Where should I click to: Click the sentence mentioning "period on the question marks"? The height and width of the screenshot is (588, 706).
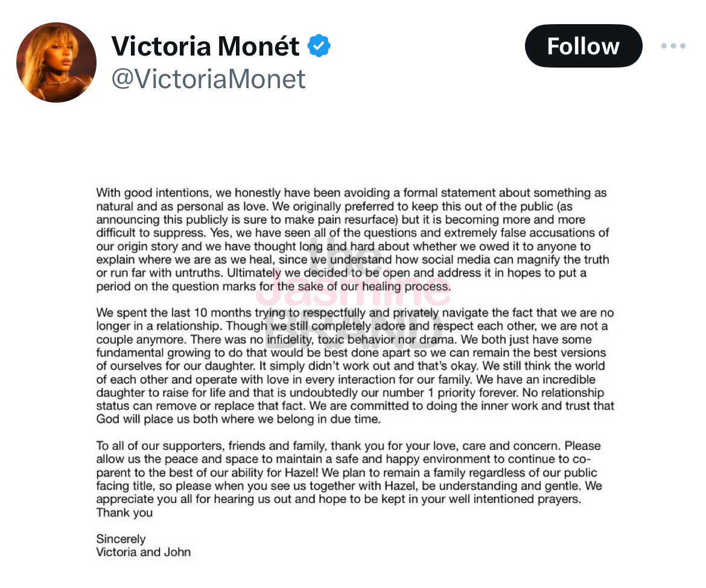click(273, 287)
